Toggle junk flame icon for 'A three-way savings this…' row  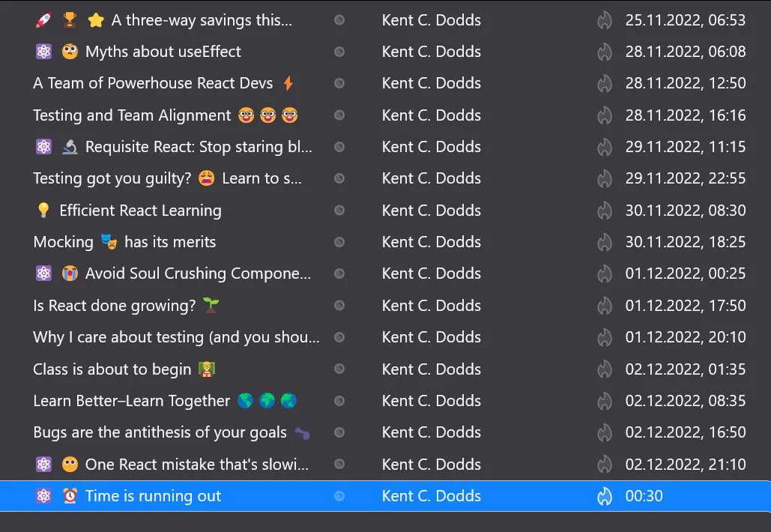605,20
